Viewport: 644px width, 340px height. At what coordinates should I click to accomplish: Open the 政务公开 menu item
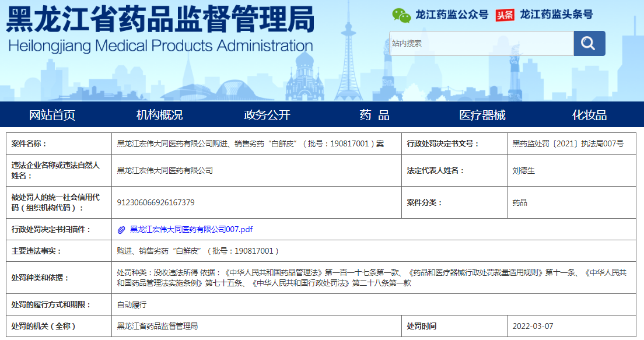[267, 115]
